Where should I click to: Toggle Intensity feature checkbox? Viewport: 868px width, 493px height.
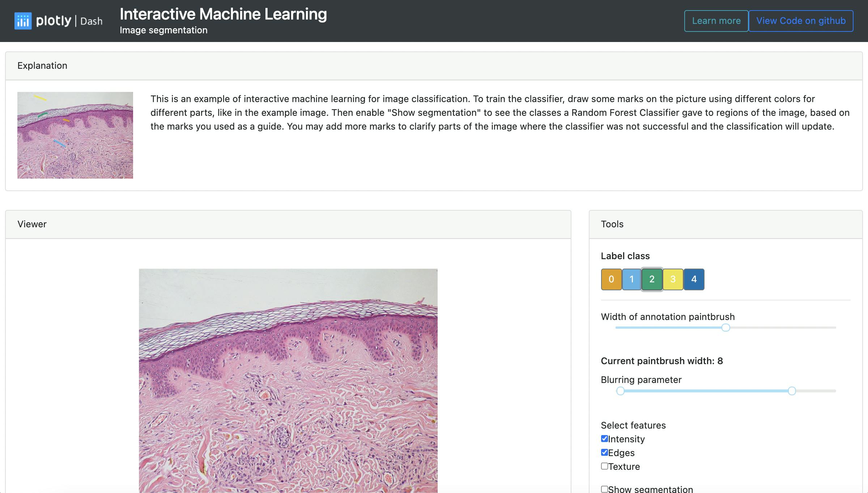click(604, 439)
